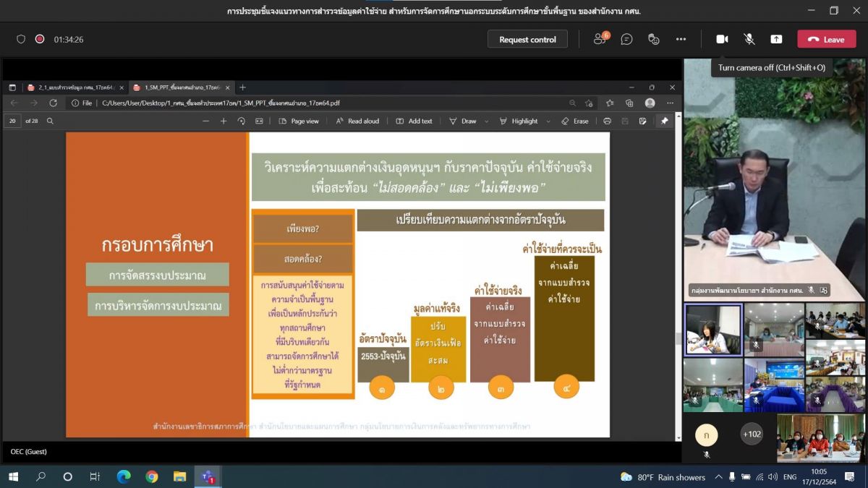The image size is (868, 488).
Task: Leave the Teams meeting
Action: click(826, 39)
